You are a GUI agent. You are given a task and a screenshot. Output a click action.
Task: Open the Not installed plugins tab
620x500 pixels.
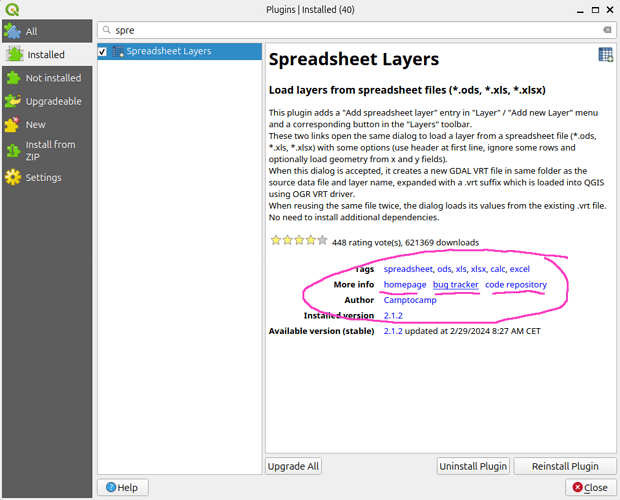click(x=47, y=78)
